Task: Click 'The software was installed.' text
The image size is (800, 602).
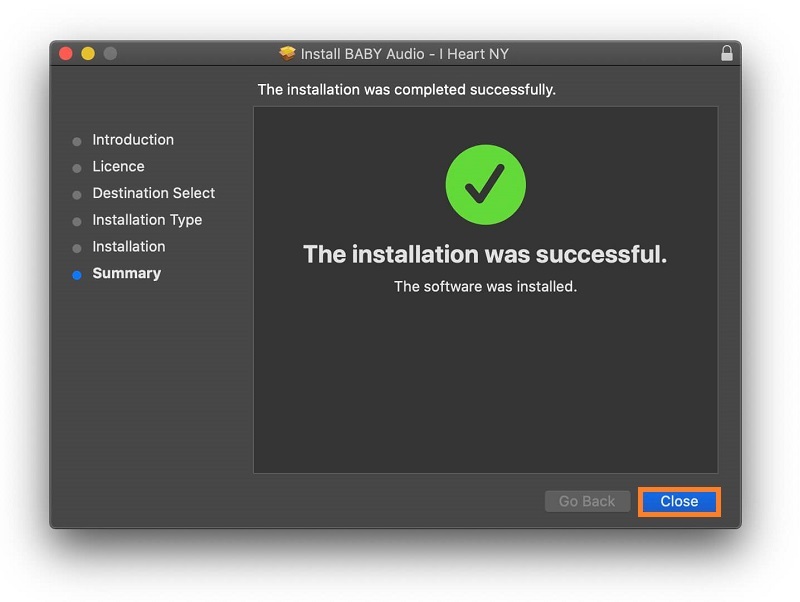Action: 485,287
